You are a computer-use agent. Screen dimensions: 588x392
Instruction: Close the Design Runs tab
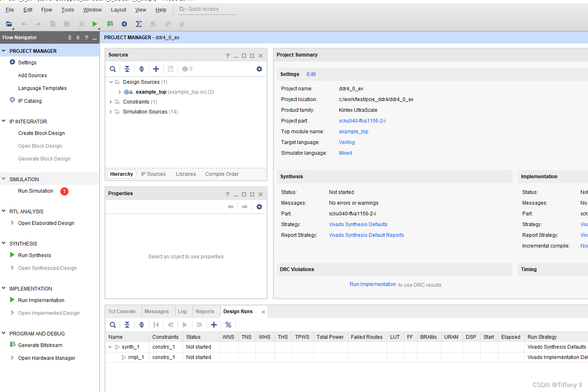coord(263,312)
